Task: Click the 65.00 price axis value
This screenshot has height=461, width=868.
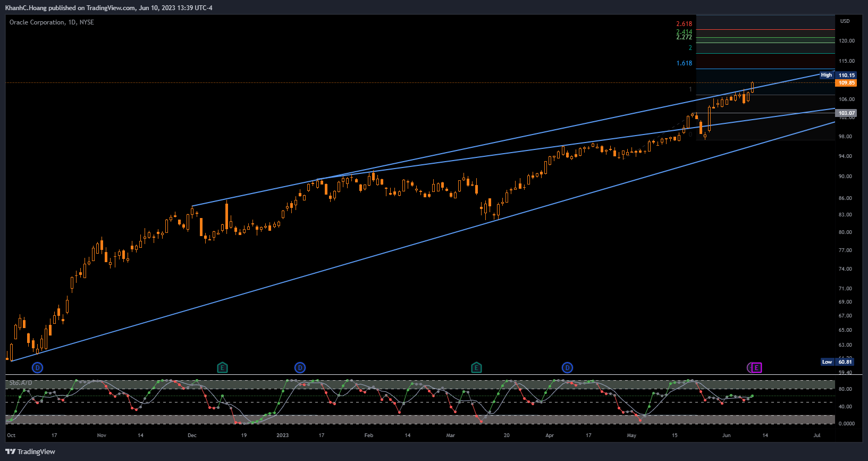Action: 846,330
